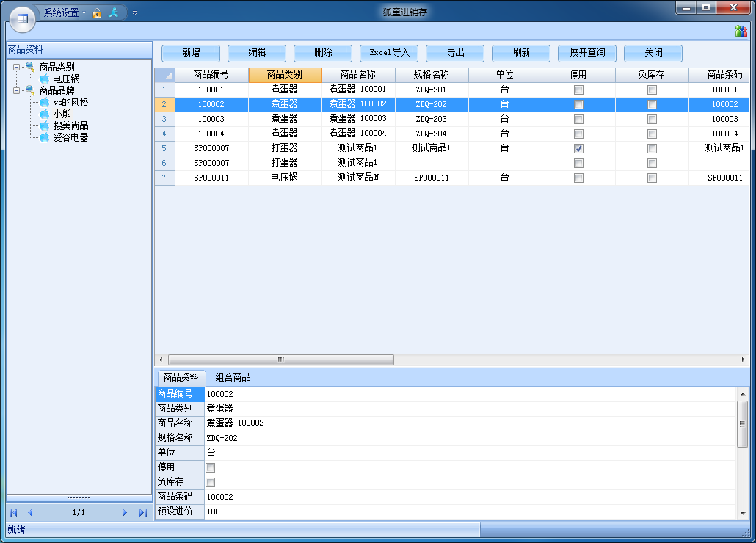Select the 商品资料 tab
Screen dimensions: 756x543
pyautogui.click(x=181, y=377)
